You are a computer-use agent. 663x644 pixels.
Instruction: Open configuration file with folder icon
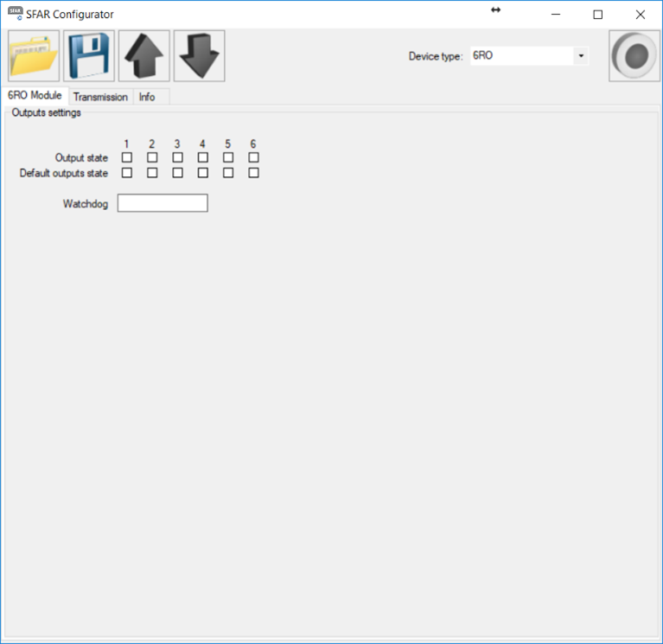click(x=34, y=56)
